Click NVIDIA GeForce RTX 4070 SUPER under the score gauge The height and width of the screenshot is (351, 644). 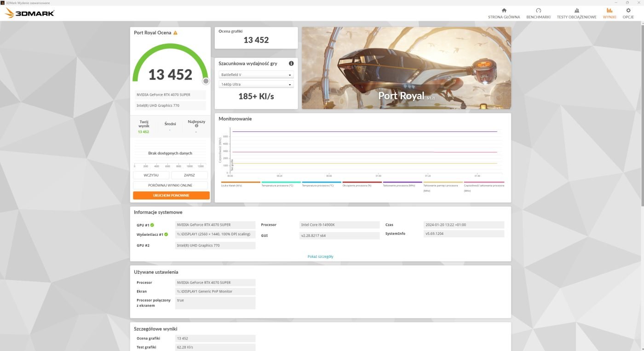pos(170,95)
